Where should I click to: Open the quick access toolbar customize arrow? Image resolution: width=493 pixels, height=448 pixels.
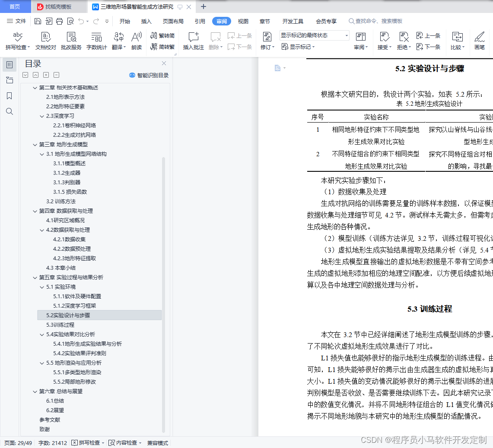click(107, 21)
